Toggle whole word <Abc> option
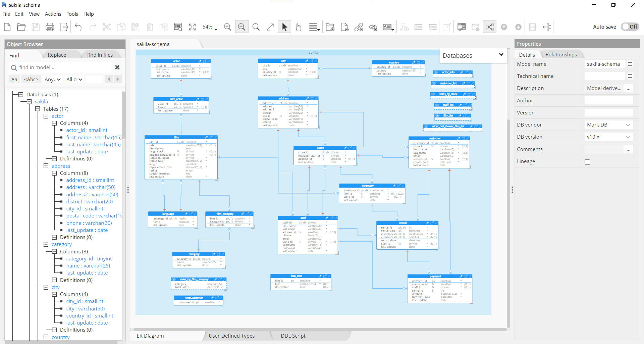 [x=31, y=80]
